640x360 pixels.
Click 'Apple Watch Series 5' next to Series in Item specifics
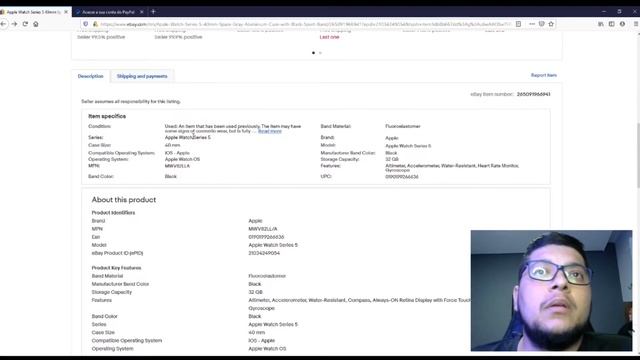pyautogui.click(x=188, y=138)
